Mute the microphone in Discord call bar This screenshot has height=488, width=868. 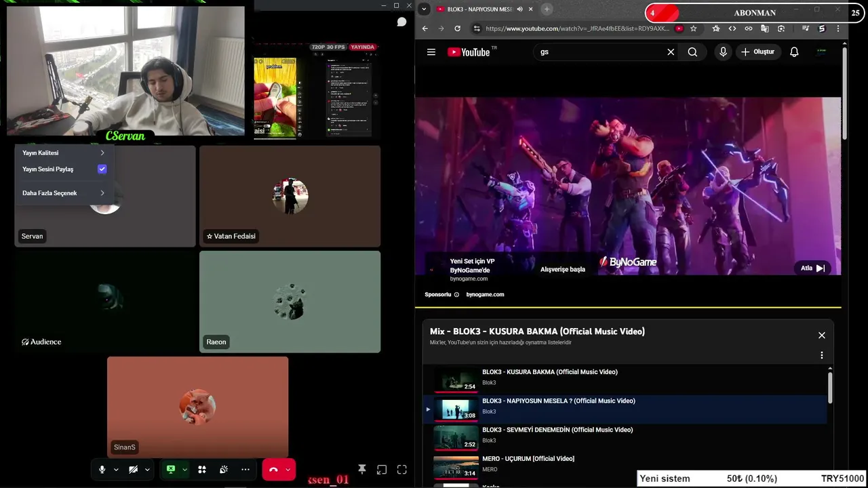102,469
